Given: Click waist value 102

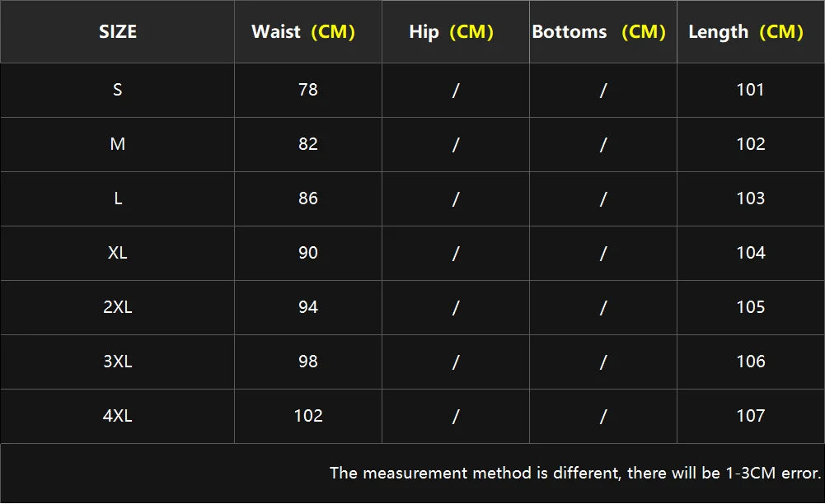Looking at the screenshot, I should pos(308,416).
